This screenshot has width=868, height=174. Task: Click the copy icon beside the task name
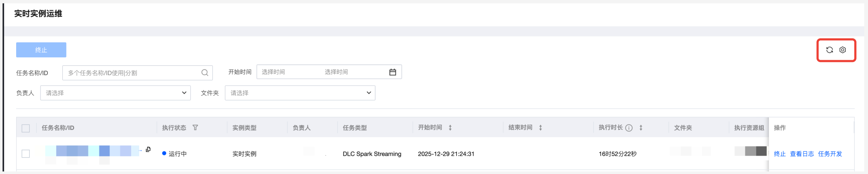tap(148, 149)
